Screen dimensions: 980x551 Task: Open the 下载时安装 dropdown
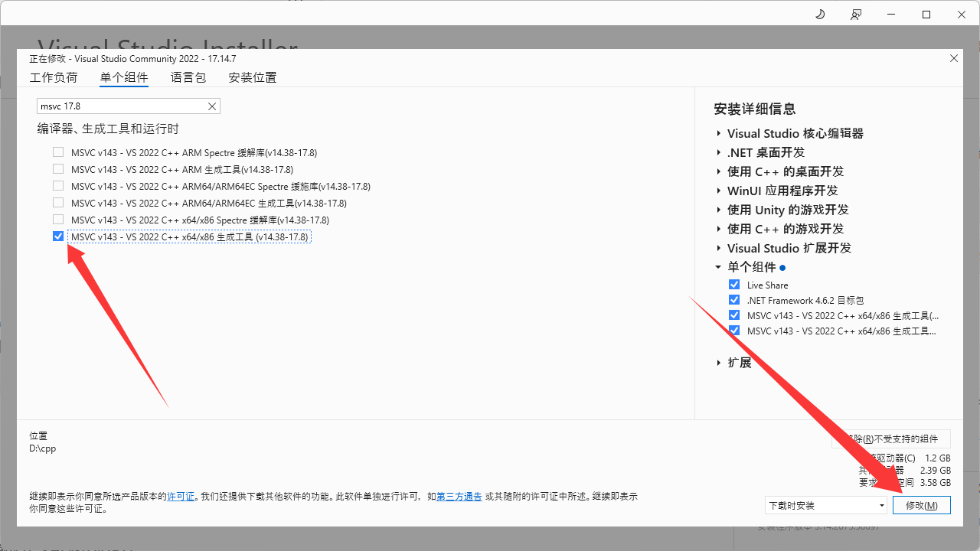pyautogui.click(x=826, y=505)
